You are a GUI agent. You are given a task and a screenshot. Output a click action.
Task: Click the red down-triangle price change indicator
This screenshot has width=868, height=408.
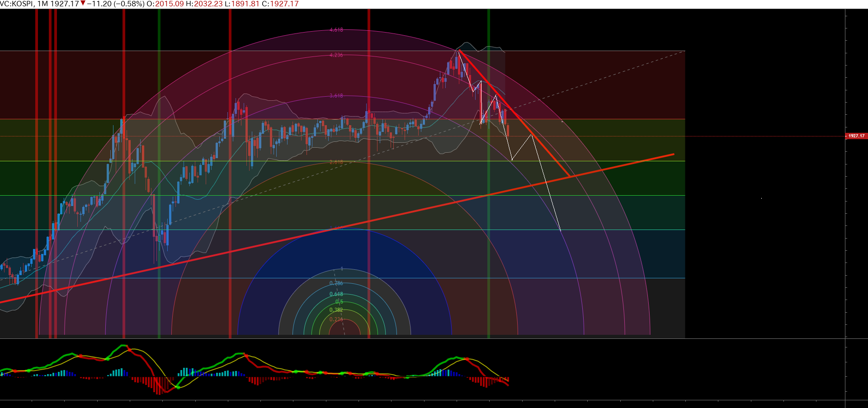click(x=83, y=4)
